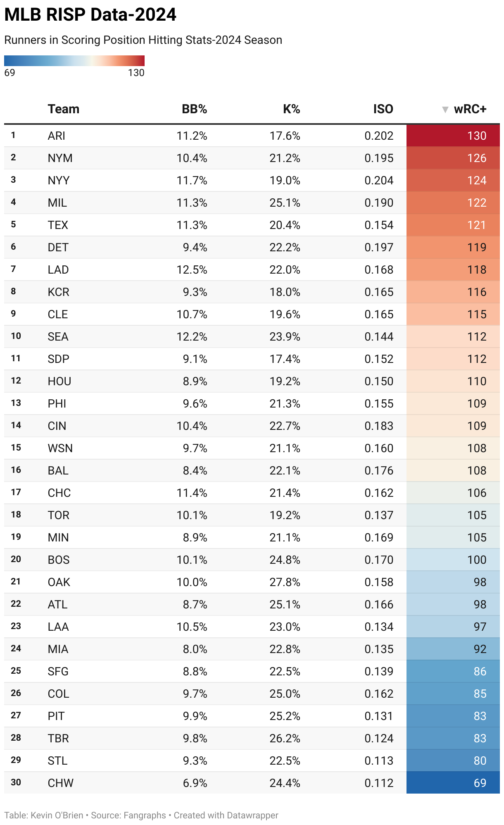Sort table by the wRC+ column header
Screen dimensions: 504x825
tap(470, 109)
